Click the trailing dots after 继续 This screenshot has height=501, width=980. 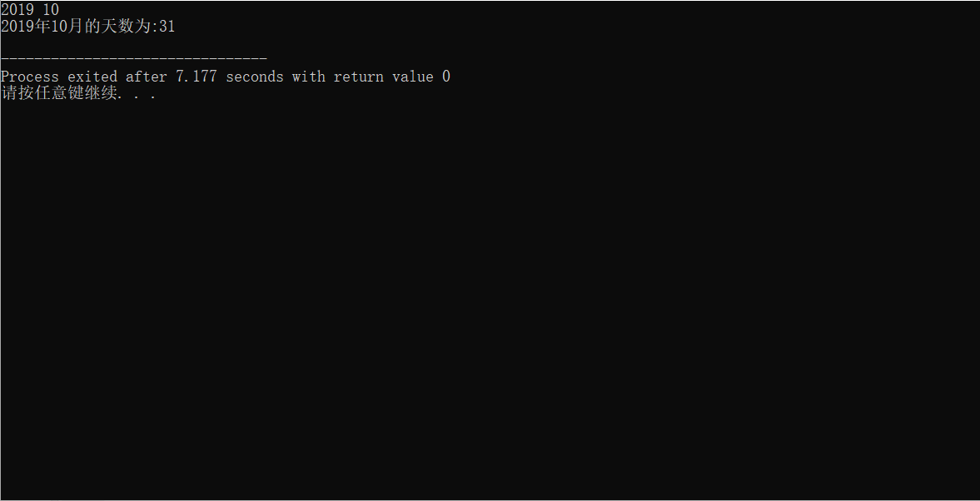[137, 97]
